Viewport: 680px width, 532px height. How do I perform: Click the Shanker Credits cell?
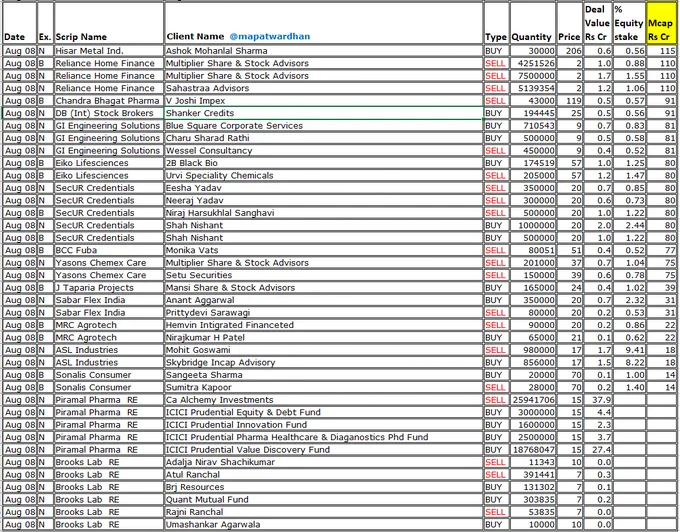(x=324, y=113)
